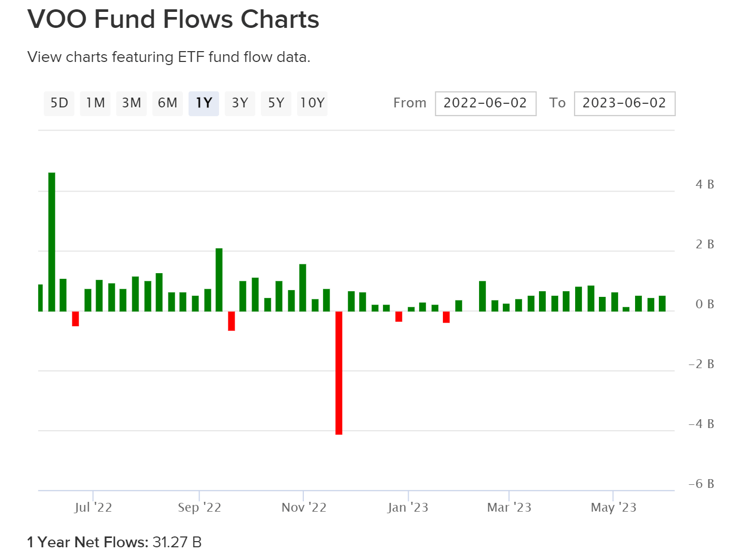Select the 10Y timeframe button
The width and height of the screenshot is (756, 554).
(x=312, y=103)
